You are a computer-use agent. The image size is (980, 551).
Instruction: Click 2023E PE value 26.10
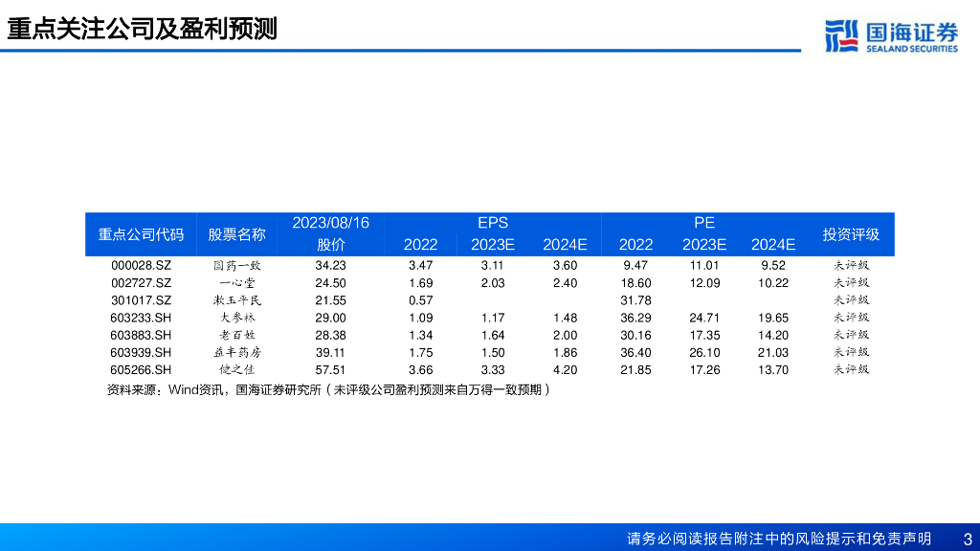704,353
